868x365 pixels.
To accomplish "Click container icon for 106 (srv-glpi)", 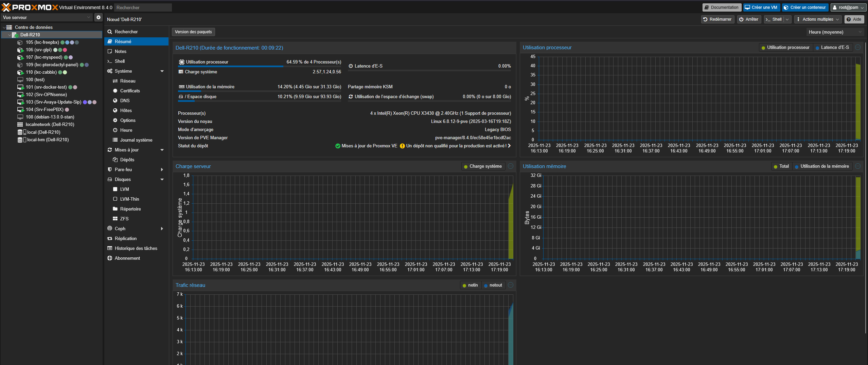I will point(20,50).
